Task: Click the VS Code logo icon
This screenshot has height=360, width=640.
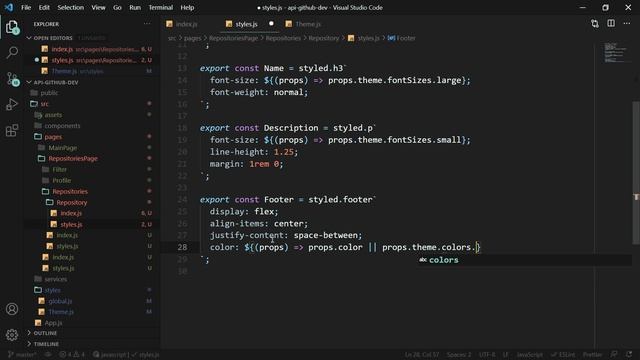Action: (9, 7)
